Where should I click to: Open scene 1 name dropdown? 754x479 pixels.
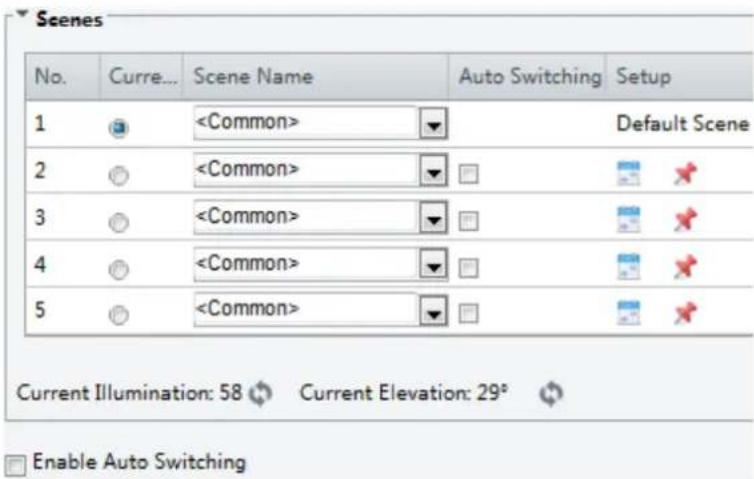(x=434, y=124)
